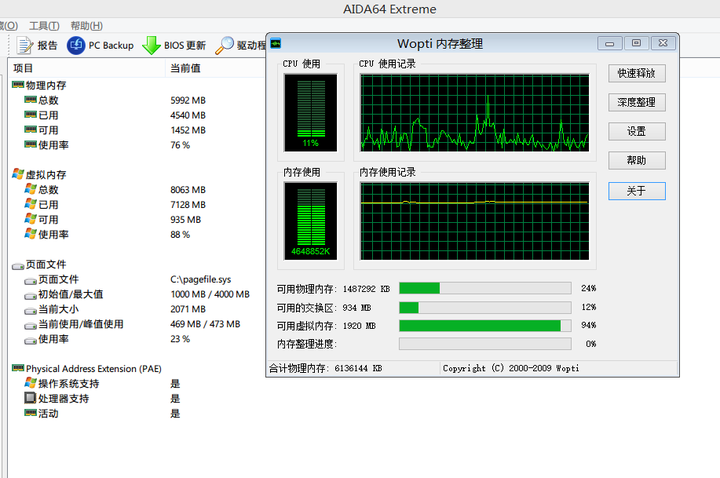Click the 可用物理内存 1487292 KB label
This screenshot has height=478, width=720.
click(333, 289)
